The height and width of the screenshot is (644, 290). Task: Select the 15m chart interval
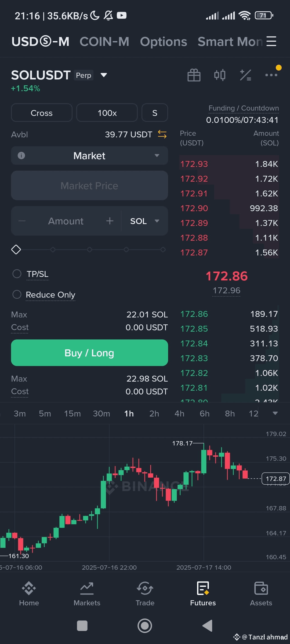coord(73,414)
